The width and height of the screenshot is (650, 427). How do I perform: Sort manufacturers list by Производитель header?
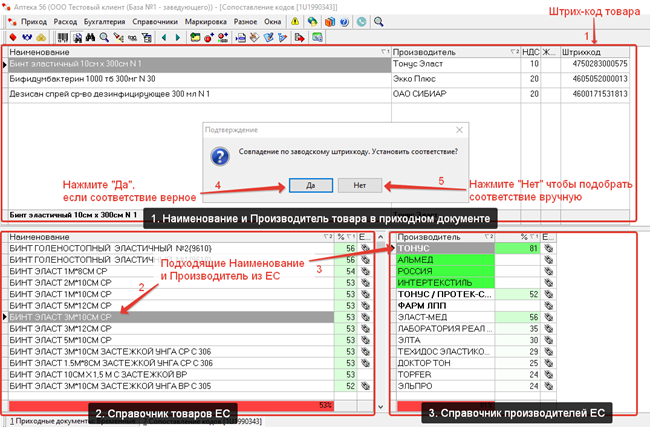click(446, 237)
